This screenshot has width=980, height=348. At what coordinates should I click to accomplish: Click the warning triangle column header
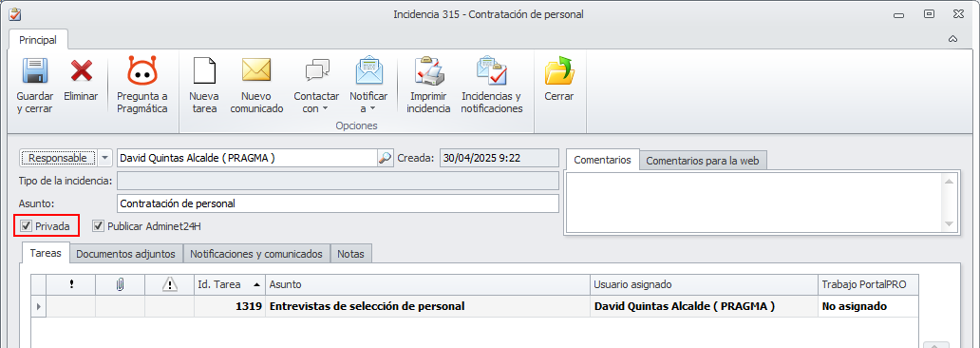click(169, 285)
